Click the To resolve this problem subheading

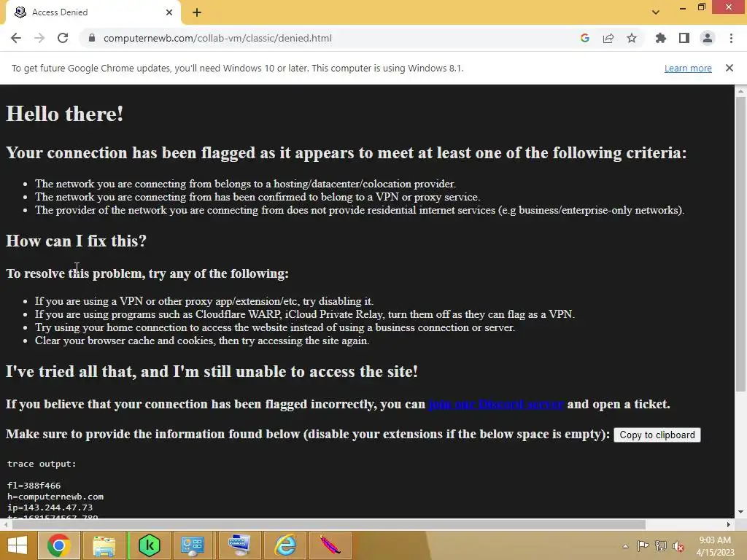point(147,273)
